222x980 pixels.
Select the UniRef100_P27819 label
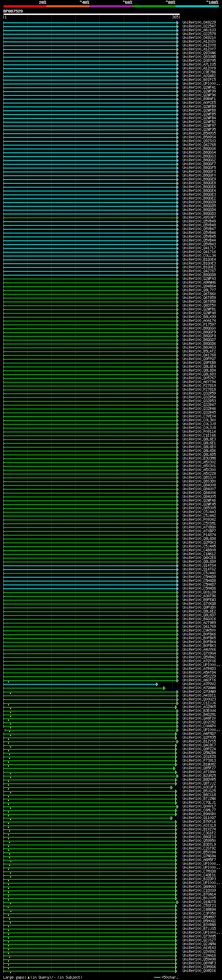(199, 386)
